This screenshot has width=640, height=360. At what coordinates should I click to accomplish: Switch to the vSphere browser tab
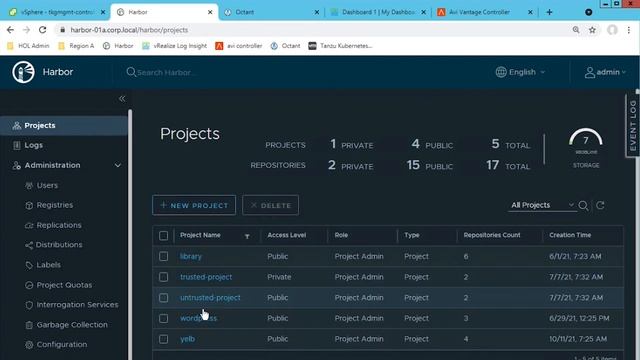[57, 12]
